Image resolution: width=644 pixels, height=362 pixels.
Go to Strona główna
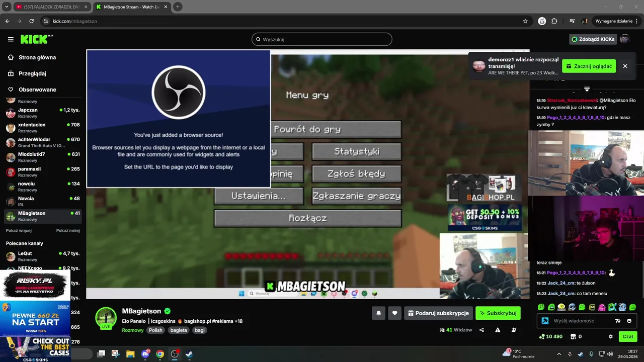[x=37, y=57]
